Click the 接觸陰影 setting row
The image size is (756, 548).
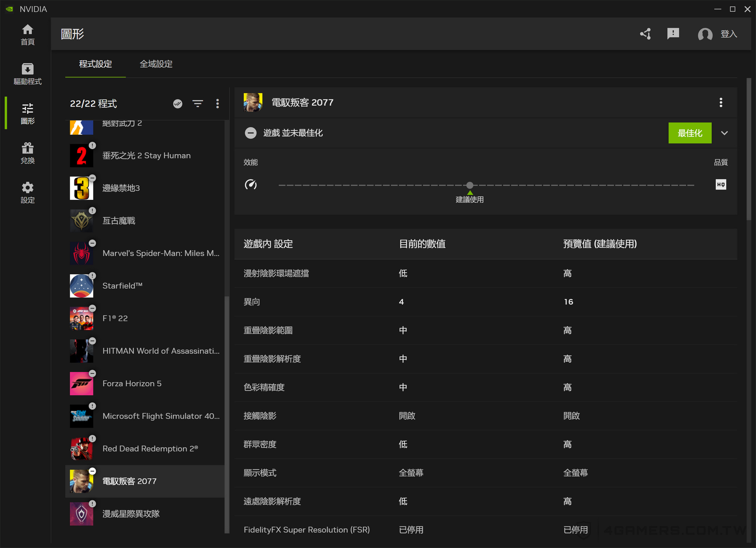pos(485,416)
